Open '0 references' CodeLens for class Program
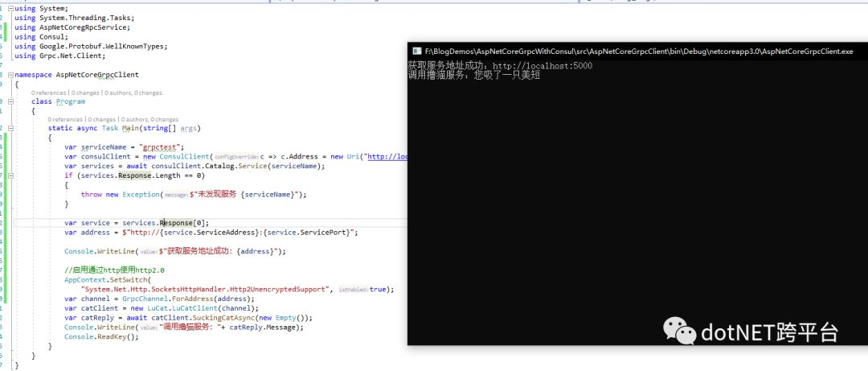 [48, 93]
